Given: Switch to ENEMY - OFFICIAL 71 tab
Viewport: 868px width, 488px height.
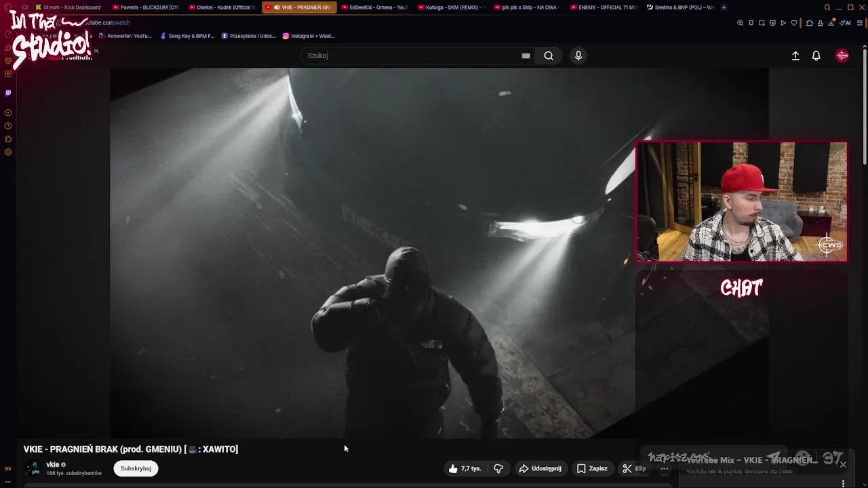Looking at the screenshot, I should tap(604, 7).
